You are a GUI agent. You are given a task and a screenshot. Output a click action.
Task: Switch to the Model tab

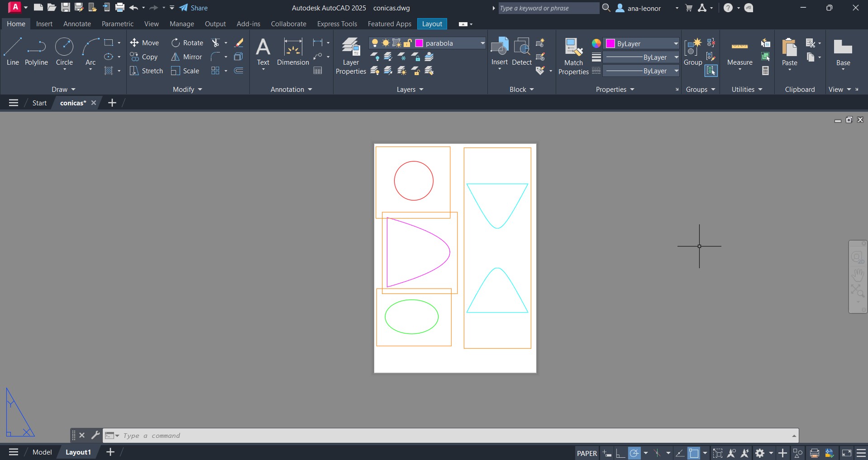[x=42, y=452]
